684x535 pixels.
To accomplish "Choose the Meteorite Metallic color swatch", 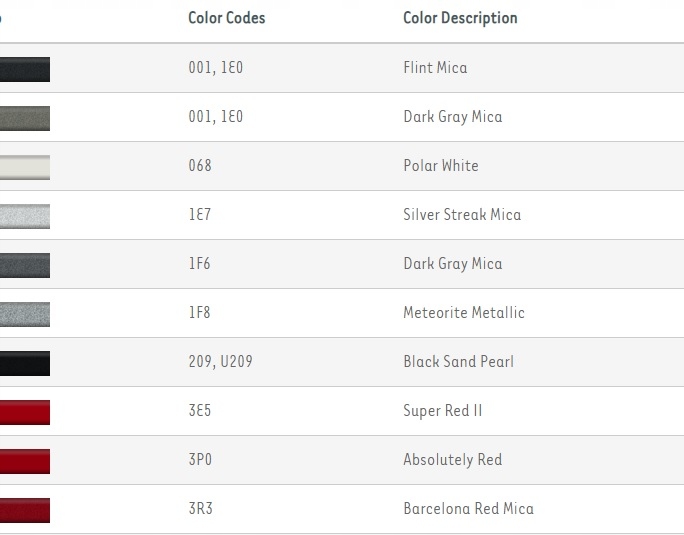I will click(25, 314).
